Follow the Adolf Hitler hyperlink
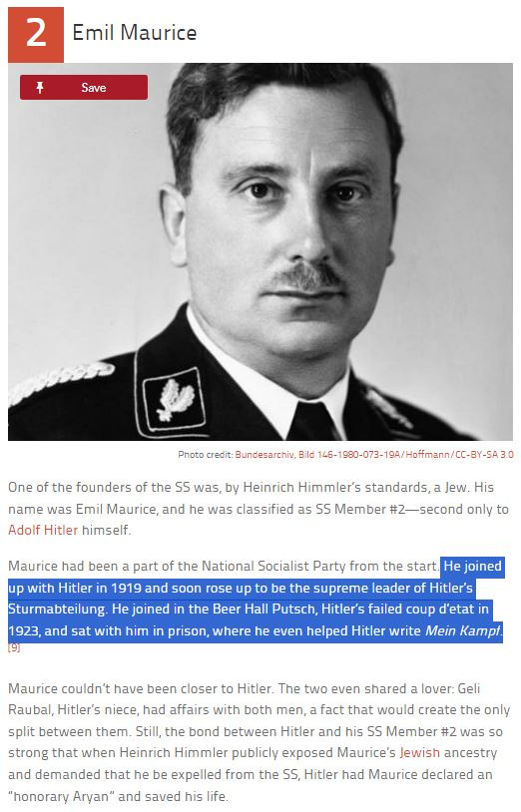 pyautogui.click(x=43, y=530)
